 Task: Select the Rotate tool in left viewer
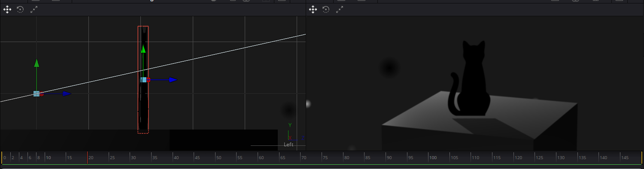pyautogui.click(x=20, y=9)
